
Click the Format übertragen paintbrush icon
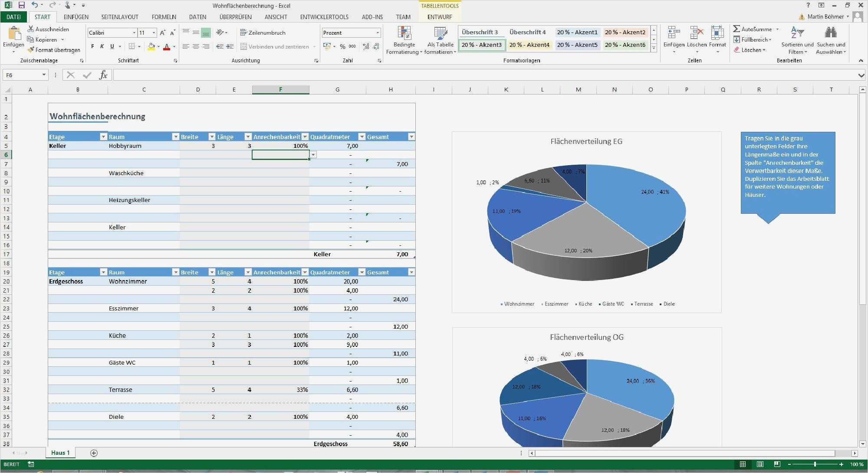[x=31, y=50]
